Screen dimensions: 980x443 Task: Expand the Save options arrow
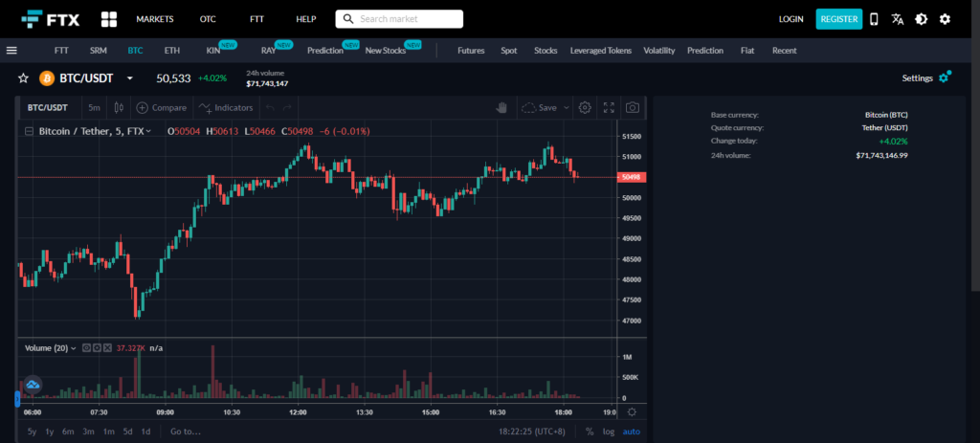[x=567, y=107]
